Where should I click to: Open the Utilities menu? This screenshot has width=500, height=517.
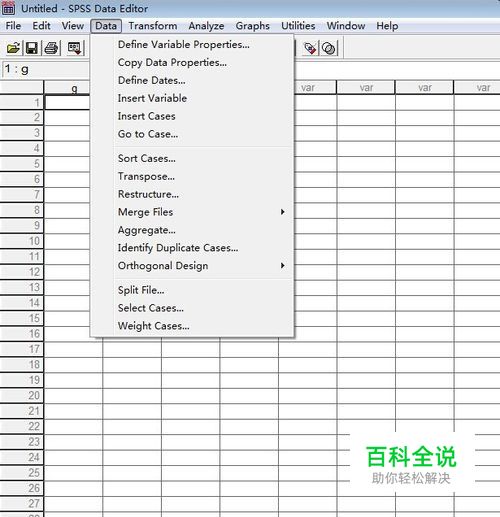298,26
